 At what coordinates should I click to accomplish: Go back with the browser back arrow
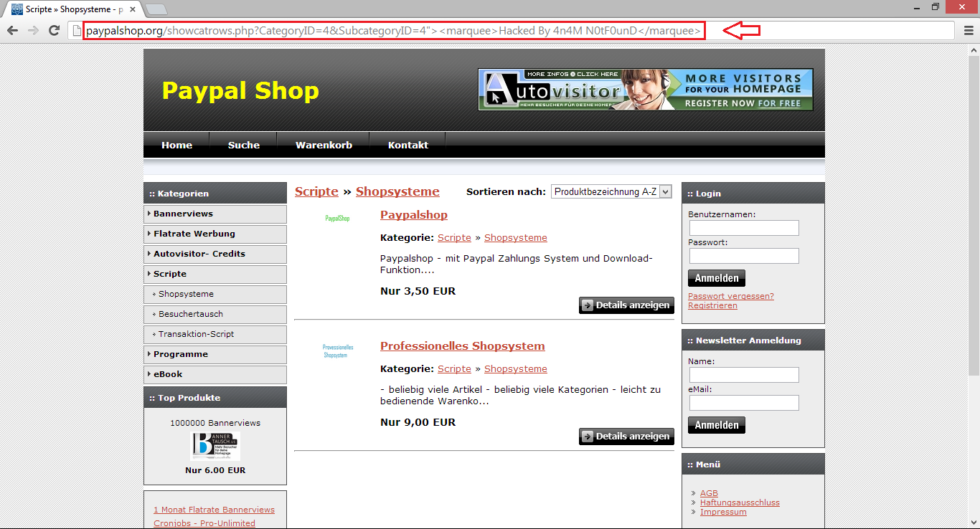coord(12,30)
